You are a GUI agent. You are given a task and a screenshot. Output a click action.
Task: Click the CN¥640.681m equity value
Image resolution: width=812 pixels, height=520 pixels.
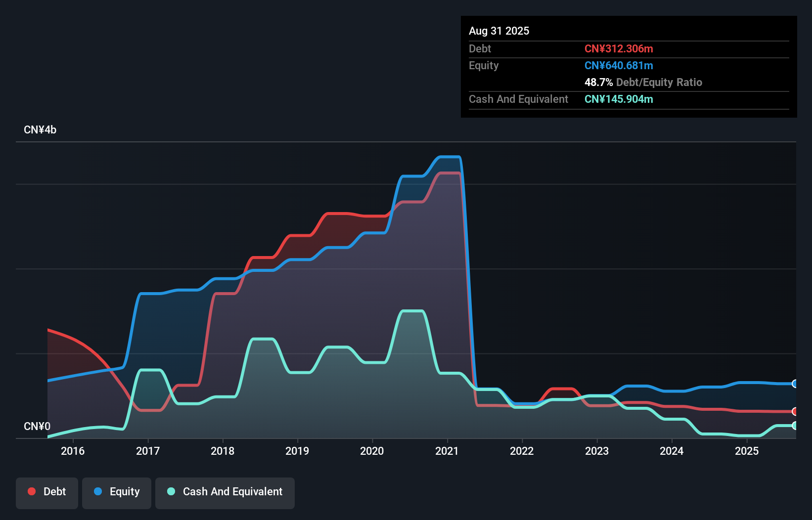click(619, 65)
